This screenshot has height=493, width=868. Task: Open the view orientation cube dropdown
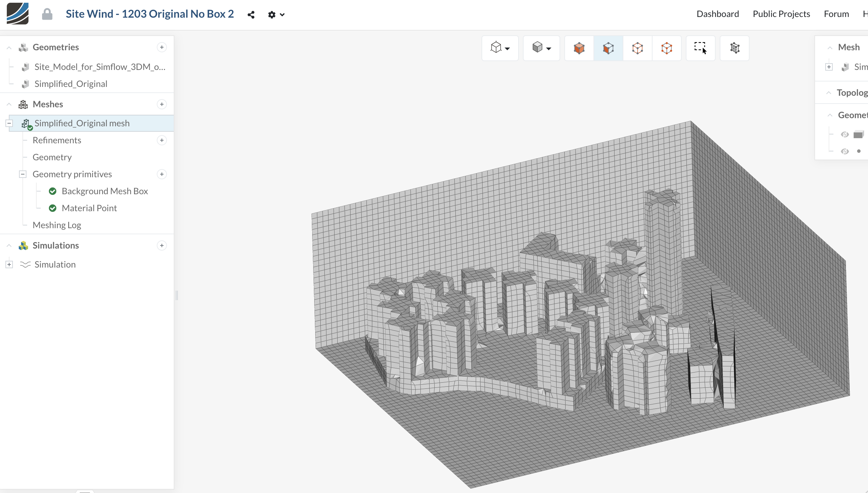(500, 48)
